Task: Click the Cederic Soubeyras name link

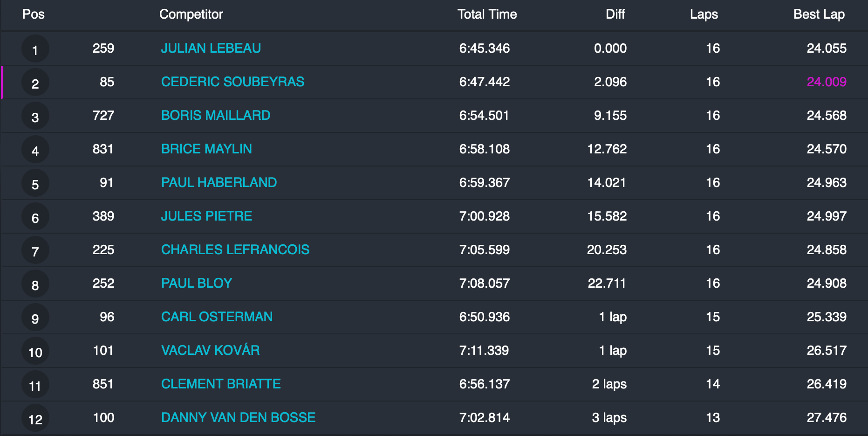Action: (x=232, y=82)
